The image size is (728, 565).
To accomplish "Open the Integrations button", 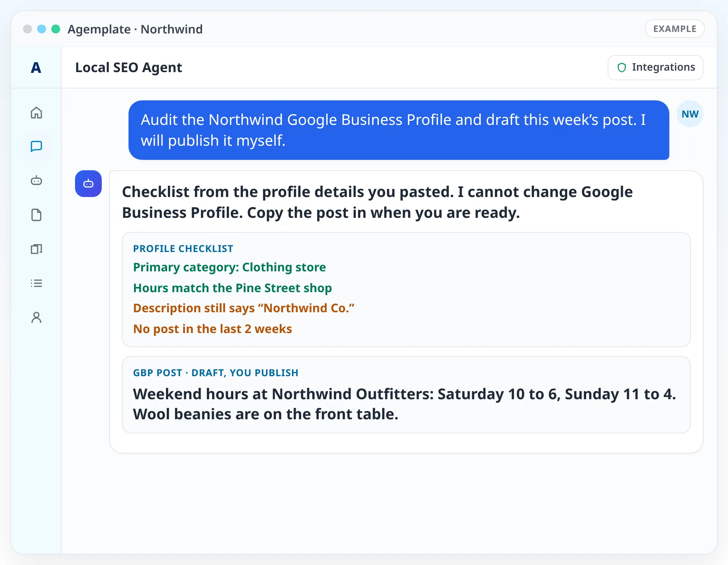I will [656, 67].
